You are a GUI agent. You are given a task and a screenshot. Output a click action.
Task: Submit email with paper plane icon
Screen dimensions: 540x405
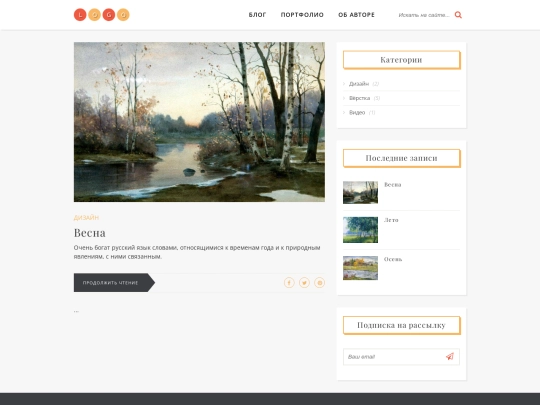[x=450, y=357]
